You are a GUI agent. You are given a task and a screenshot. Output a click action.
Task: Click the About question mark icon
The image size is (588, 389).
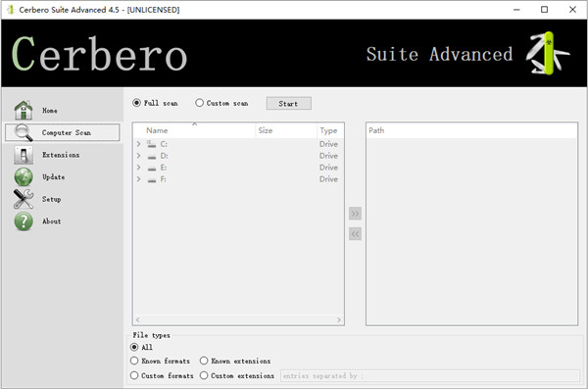pos(24,221)
